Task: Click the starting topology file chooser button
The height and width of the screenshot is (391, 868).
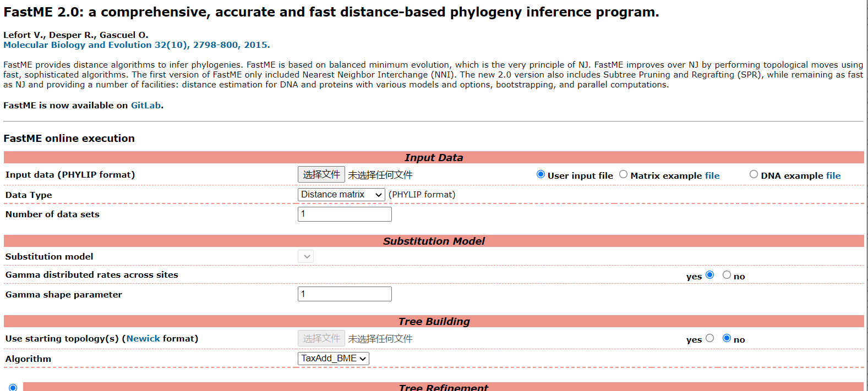Action: [321, 338]
